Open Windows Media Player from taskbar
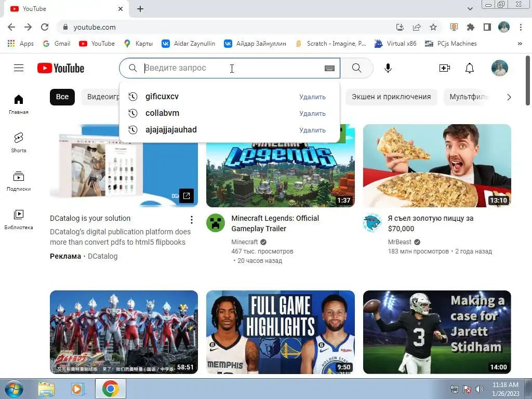This screenshot has width=532, height=399. (78, 389)
